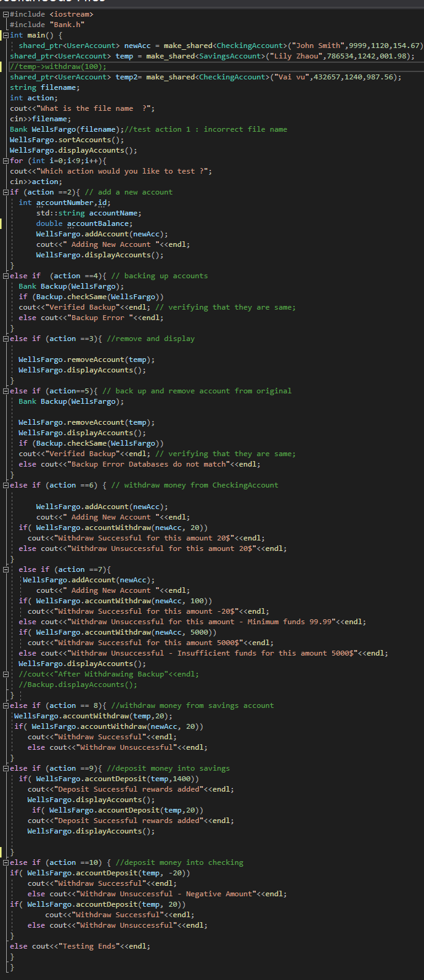424x980 pixels.
Task: Click the "Bank WellsFargo(filename);" statement
Action: point(67,129)
